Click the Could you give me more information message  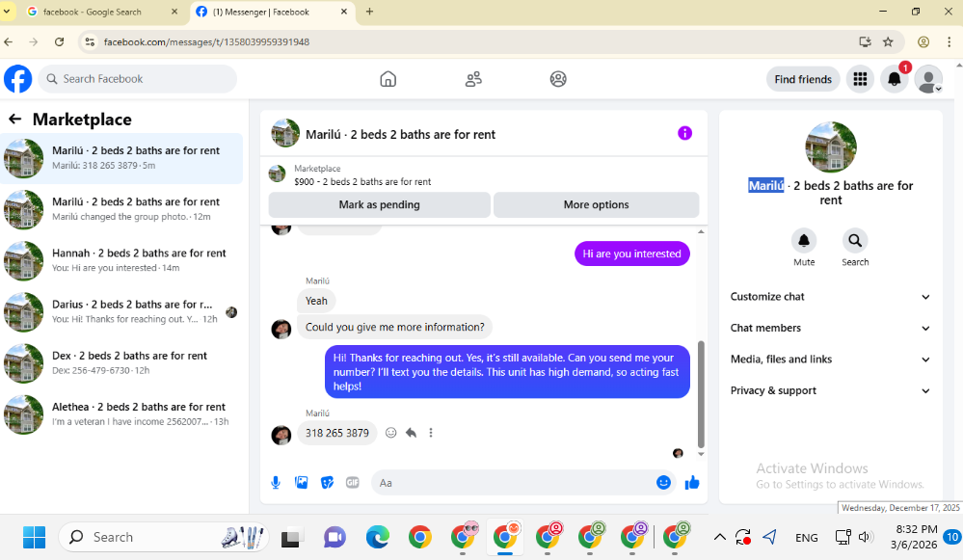pos(395,328)
